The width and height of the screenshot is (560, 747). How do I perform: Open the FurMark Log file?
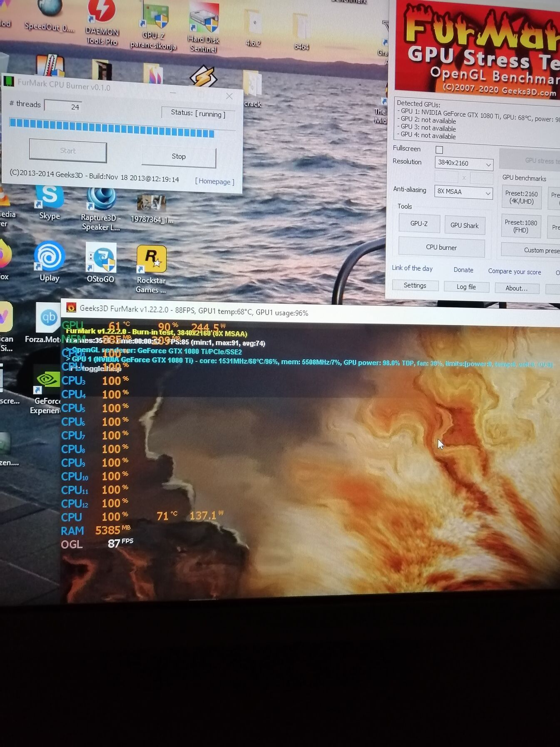point(466,287)
